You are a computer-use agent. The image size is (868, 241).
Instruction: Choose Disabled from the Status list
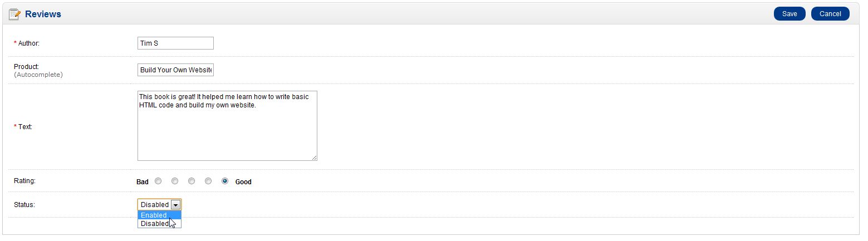tap(154, 224)
